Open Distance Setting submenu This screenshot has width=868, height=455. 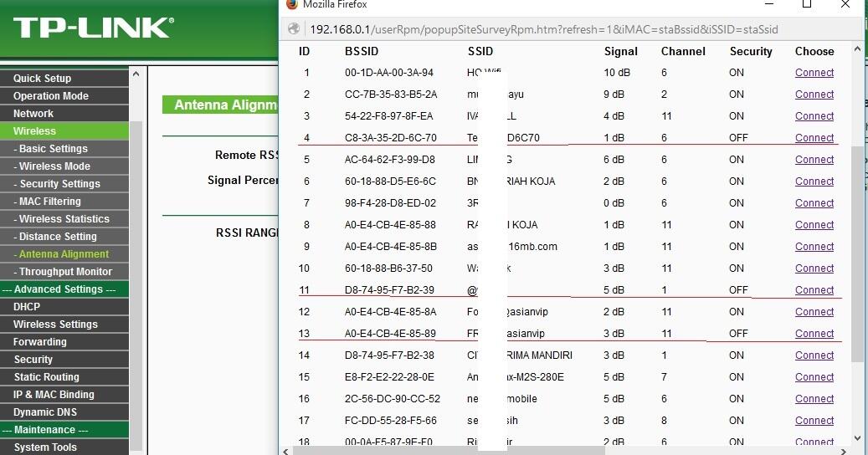(x=64, y=237)
